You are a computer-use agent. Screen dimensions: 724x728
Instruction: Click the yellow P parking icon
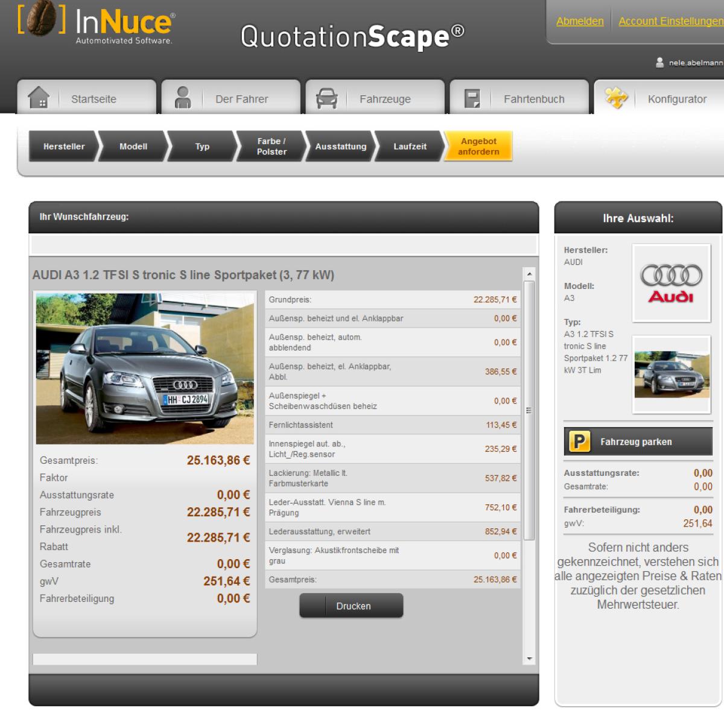[x=579, y=442]
